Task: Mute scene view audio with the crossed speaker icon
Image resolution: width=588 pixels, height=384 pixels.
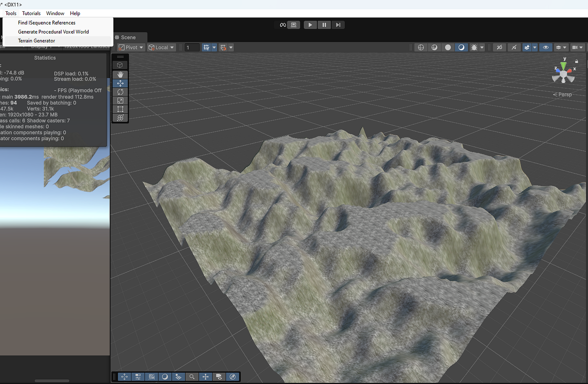Action: point(514,47)
